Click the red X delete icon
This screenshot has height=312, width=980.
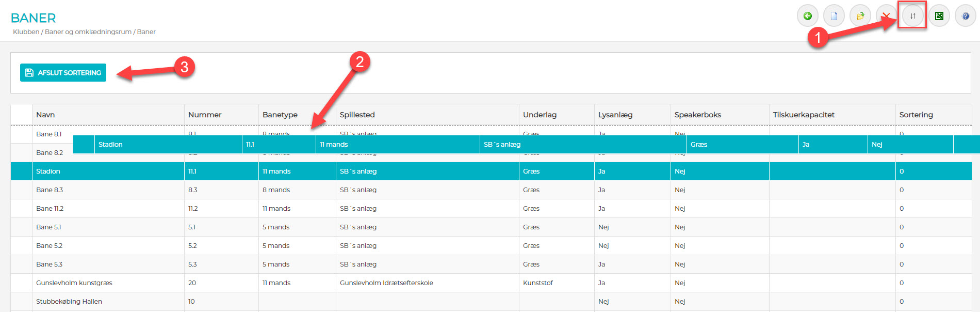(886, 14)
